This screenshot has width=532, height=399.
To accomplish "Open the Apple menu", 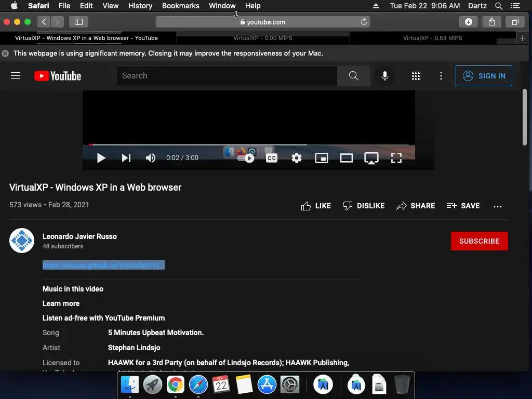I will click(14, 6).
